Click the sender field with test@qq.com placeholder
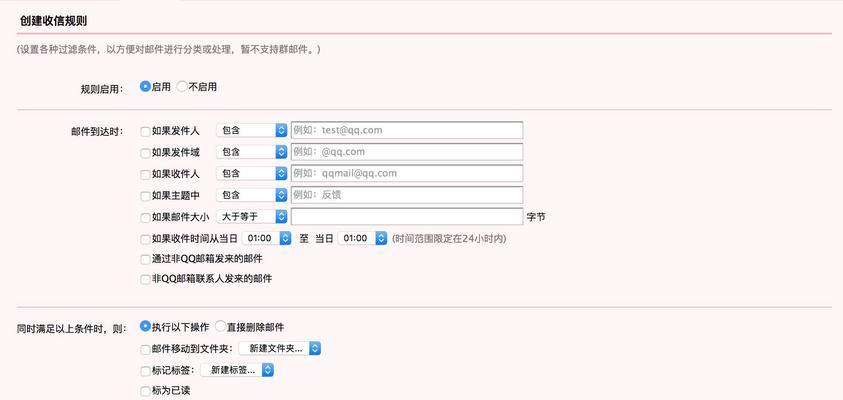Viewport: 843px width, 400px height. pyautogui.click(x=407, y=130)
